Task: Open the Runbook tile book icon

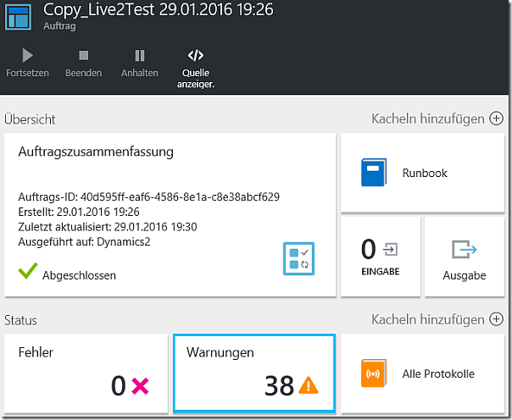Action: [x=375, y=173]
